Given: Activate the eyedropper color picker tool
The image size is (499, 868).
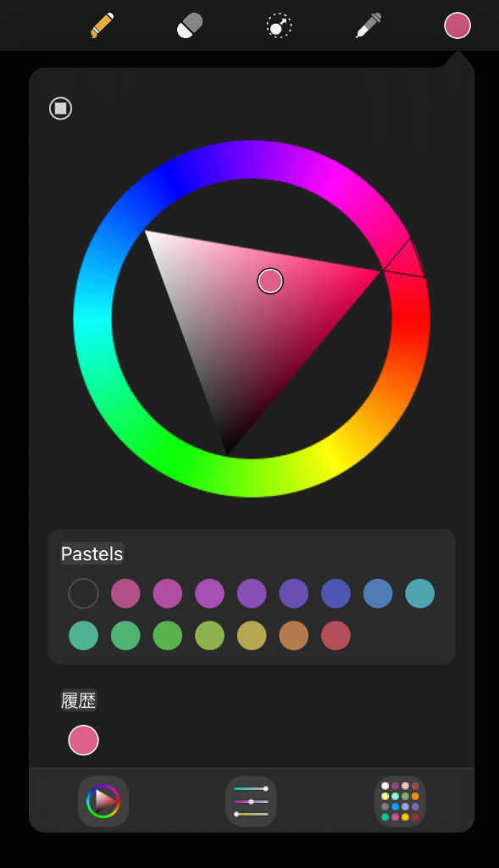Looking at the screenshot, I should click(x=369, y=25).
